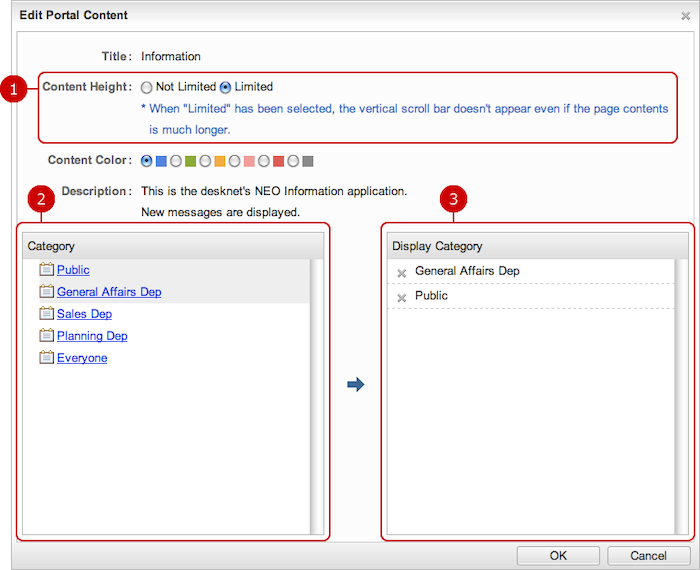Click the notepad icon beside Planning Dep
Image resolution: width=700 pixels, height=570 pixels.
46,335
